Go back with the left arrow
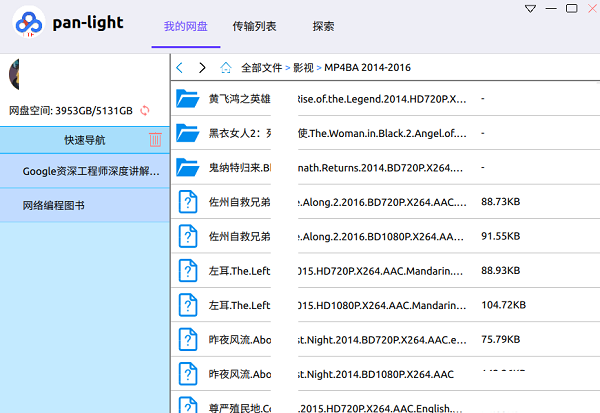The width and height of the screenshot is (600, 413). click(179, 68)
